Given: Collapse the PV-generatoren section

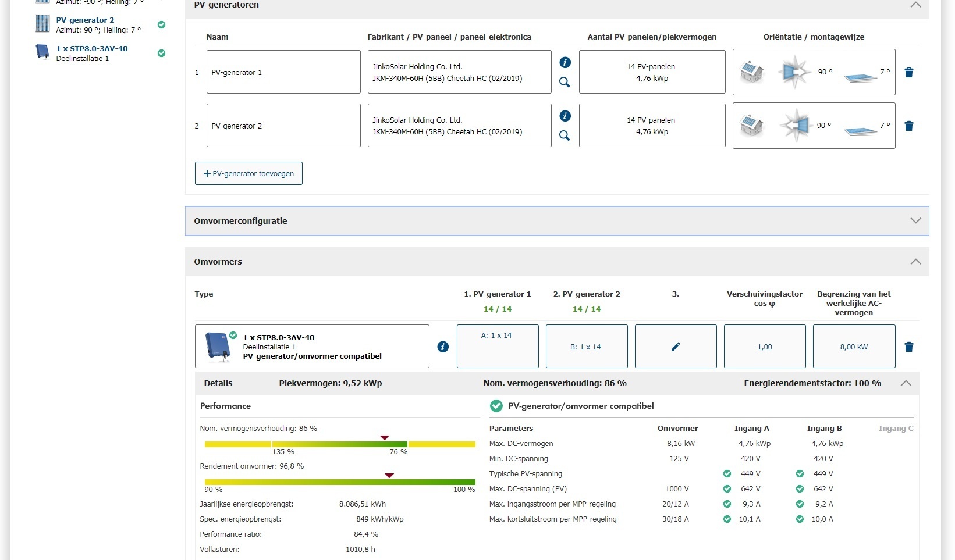Looking at the screenshot, I should (915, 5).
